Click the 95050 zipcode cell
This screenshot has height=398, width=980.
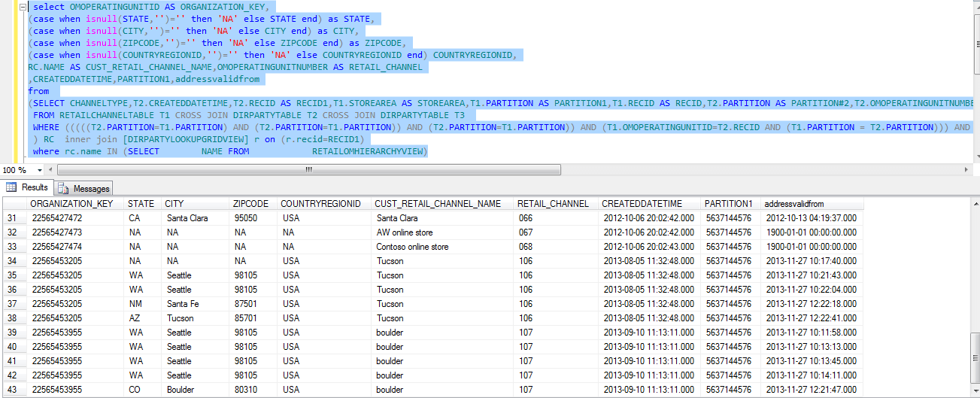point(253,218)
